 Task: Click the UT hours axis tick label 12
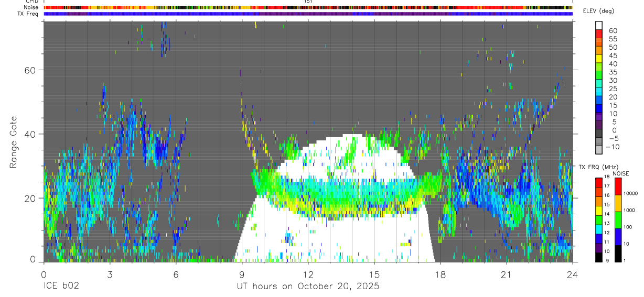(308, 274)
